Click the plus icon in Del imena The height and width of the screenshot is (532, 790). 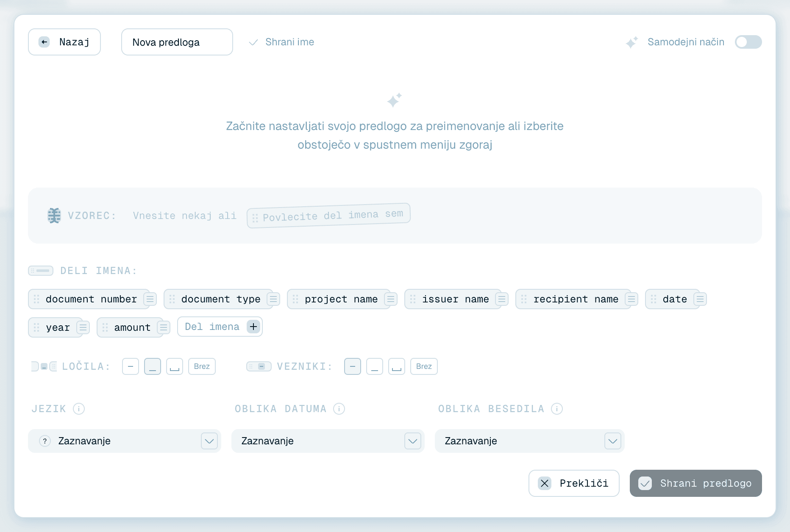[x=253, y=327]
